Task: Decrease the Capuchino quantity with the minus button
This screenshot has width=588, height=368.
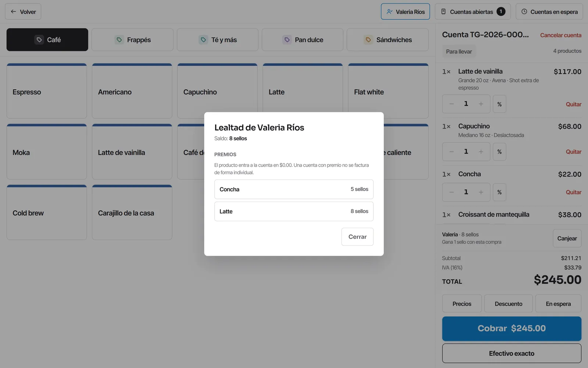Action: (452, 152)
